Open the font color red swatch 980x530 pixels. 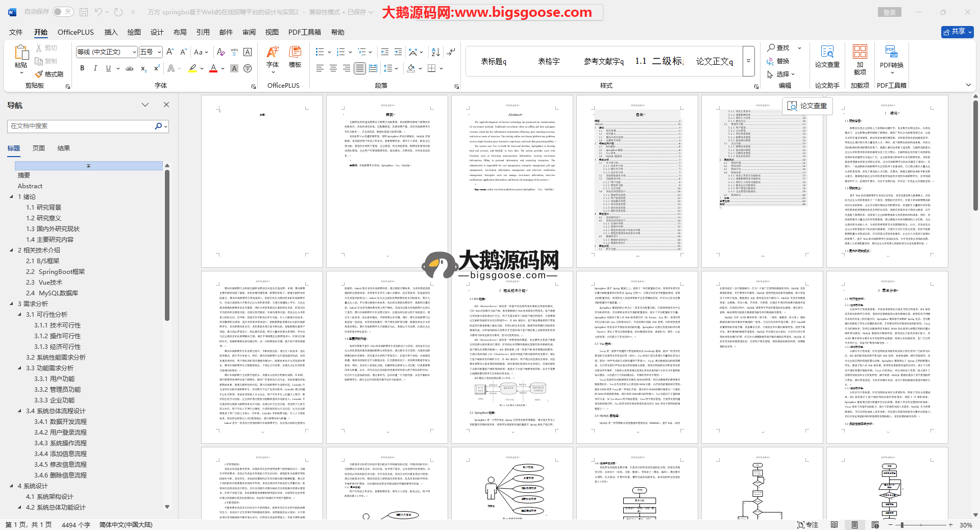coord(213,68)
